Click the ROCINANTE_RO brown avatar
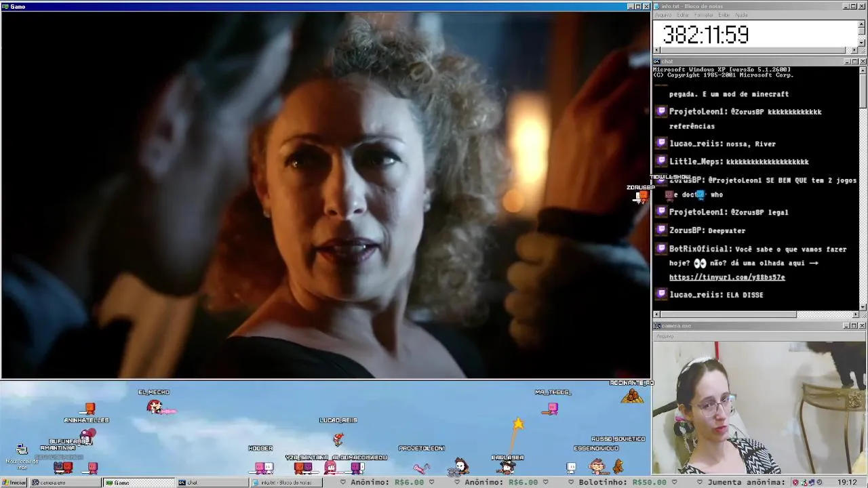The width and height of the screenshot is (868, 488). [632, 396]
